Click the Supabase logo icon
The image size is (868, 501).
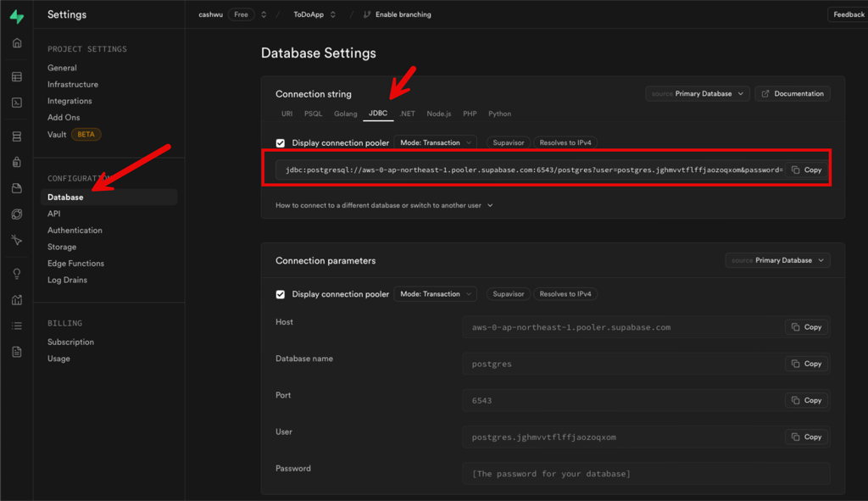16,16
